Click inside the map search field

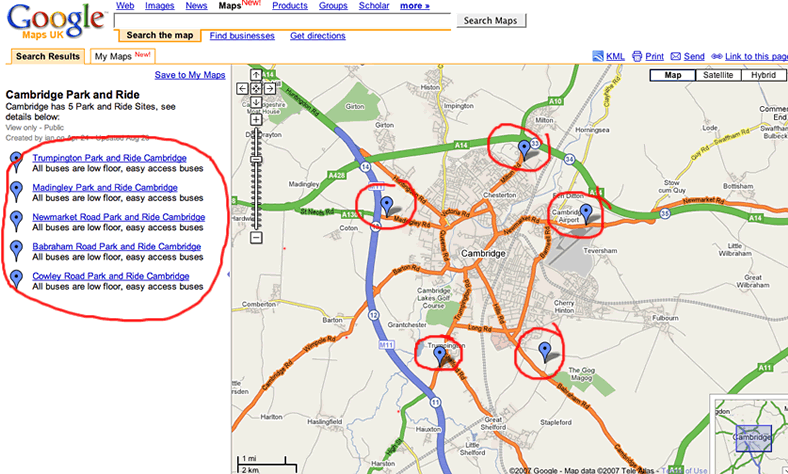(x=282, y=21)
